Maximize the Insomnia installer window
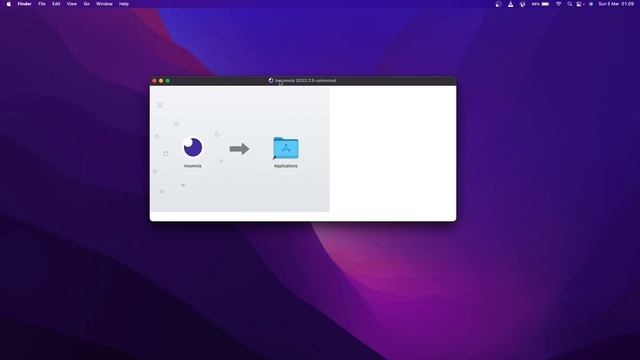This screenshot has width=640, height=360. click(x=168, y=81)
